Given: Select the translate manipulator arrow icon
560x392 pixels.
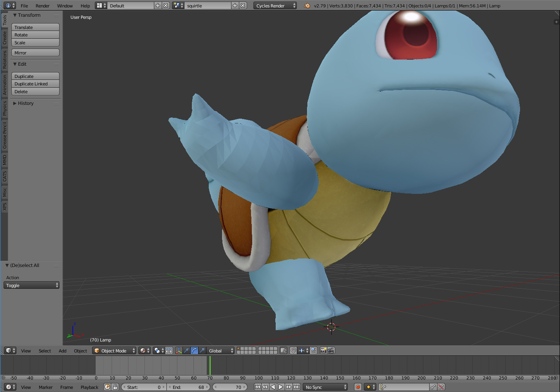Looking at the screenshot, I should coord(186,350).
